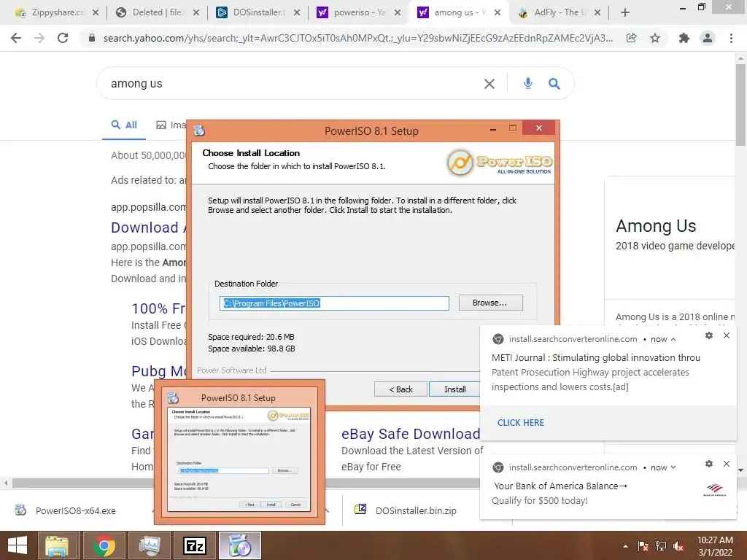Select the Images search tab

[171, 125]
